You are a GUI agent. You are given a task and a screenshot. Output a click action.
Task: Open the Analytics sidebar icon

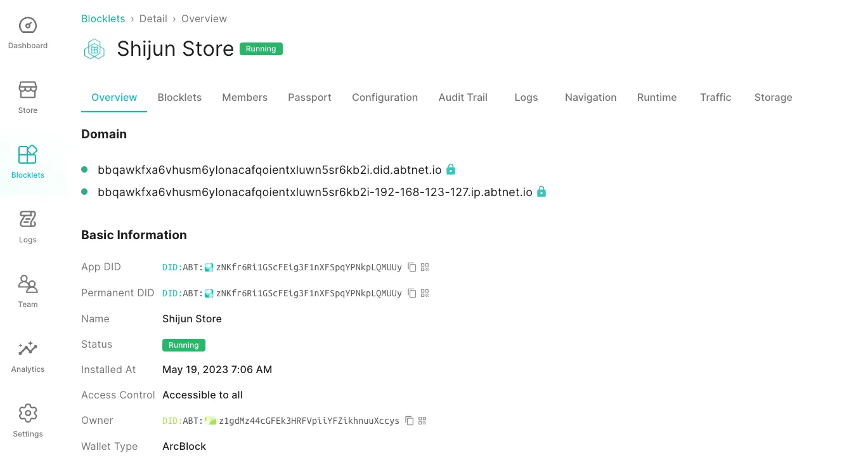pyautogui.click(x=28, y=349)
